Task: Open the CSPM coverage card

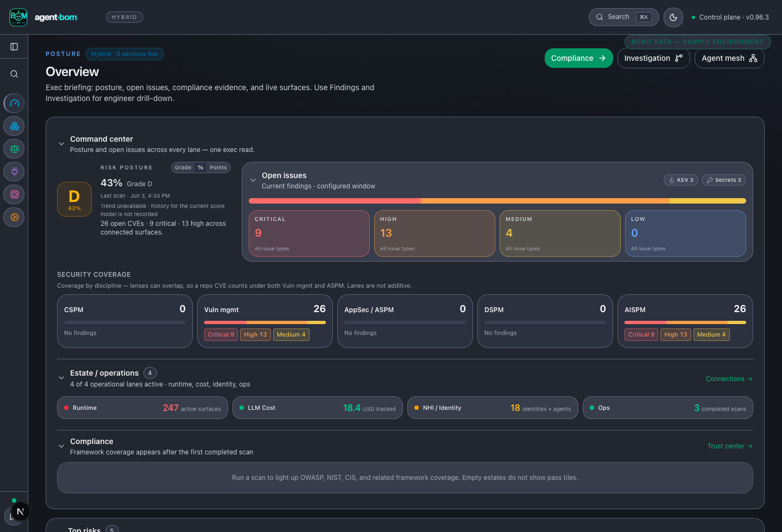Action: (x=125, y=321)
